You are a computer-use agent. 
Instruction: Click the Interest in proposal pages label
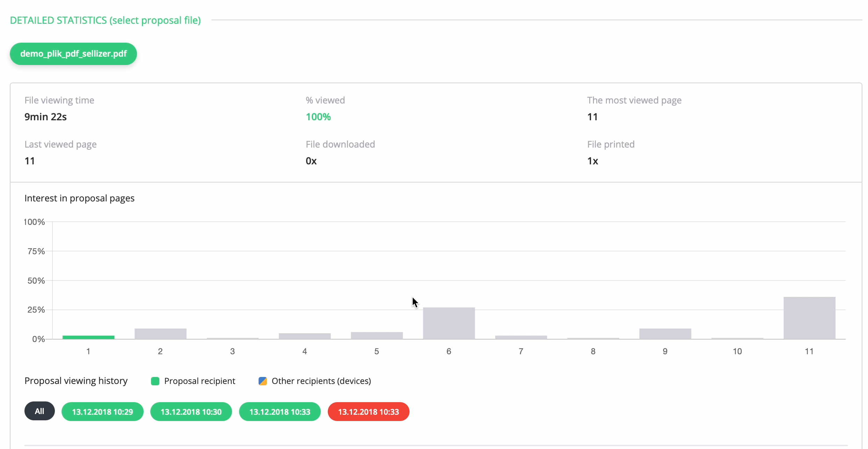coord(79,198)
